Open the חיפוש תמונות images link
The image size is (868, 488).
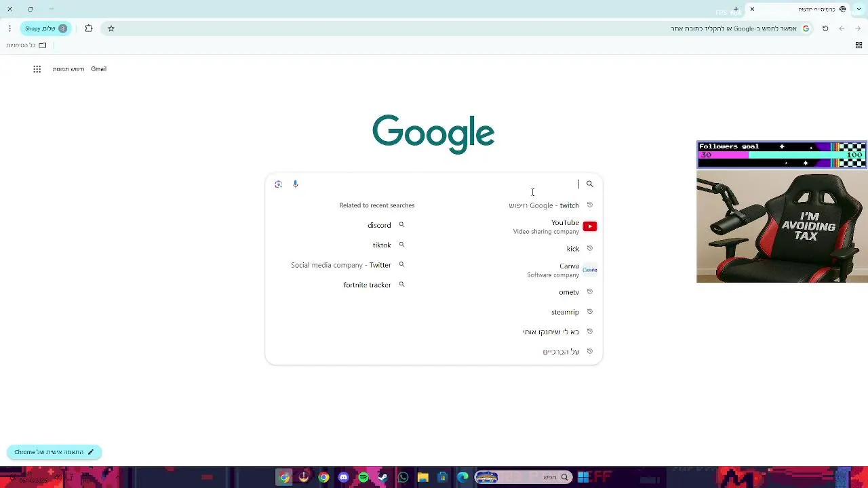(68, 69)
